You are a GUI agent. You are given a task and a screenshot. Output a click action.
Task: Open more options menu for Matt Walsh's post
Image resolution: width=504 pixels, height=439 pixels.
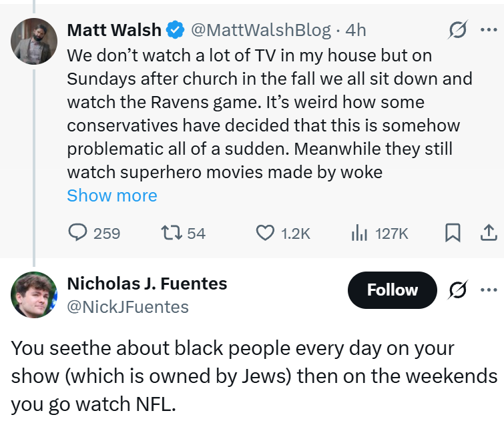pyautogui.click(x=489, y=30)
